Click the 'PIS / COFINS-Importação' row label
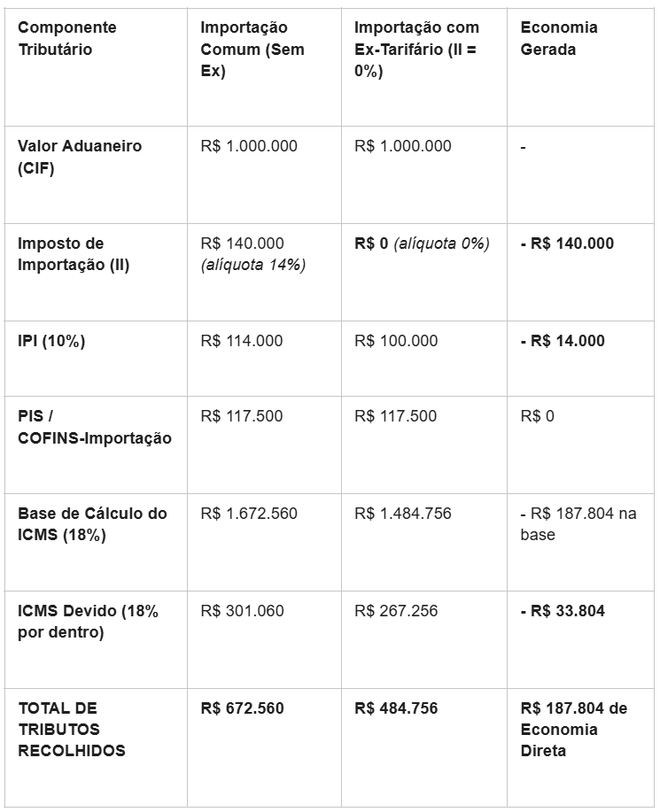Image resolution: width=660 pixels, height=812 pixels. (x=95, y=427)
